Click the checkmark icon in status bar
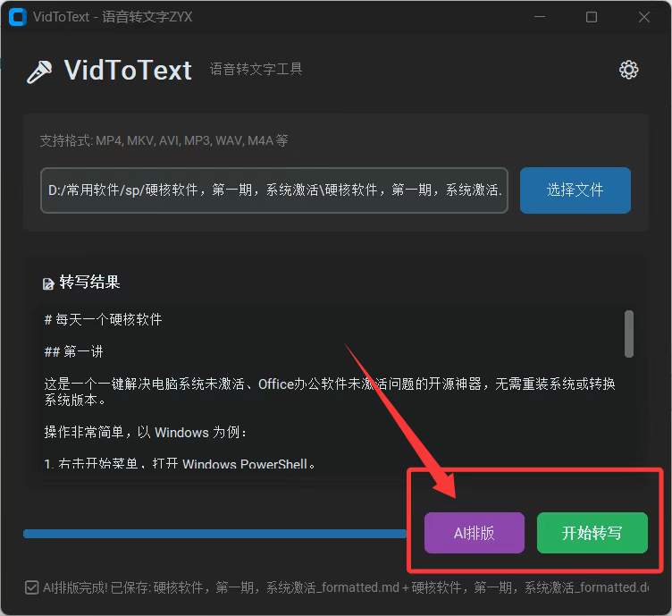 pyautogui.click(x=32, y=587)
